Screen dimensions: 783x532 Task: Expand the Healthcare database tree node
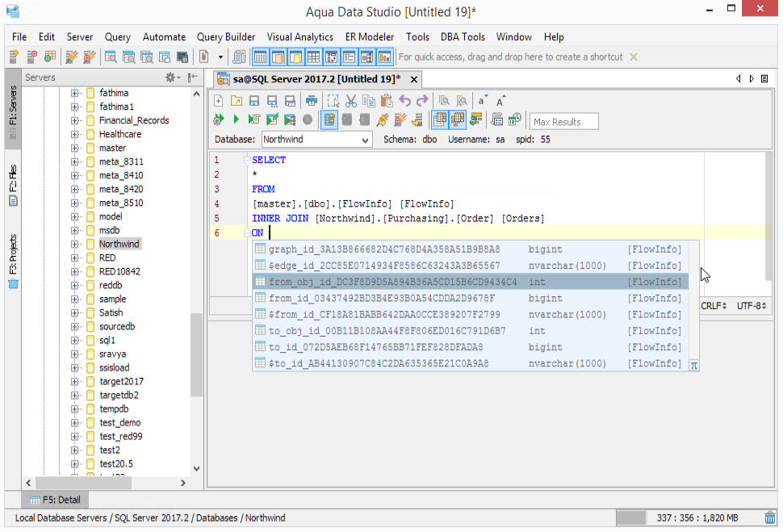[x=75, y=134]
